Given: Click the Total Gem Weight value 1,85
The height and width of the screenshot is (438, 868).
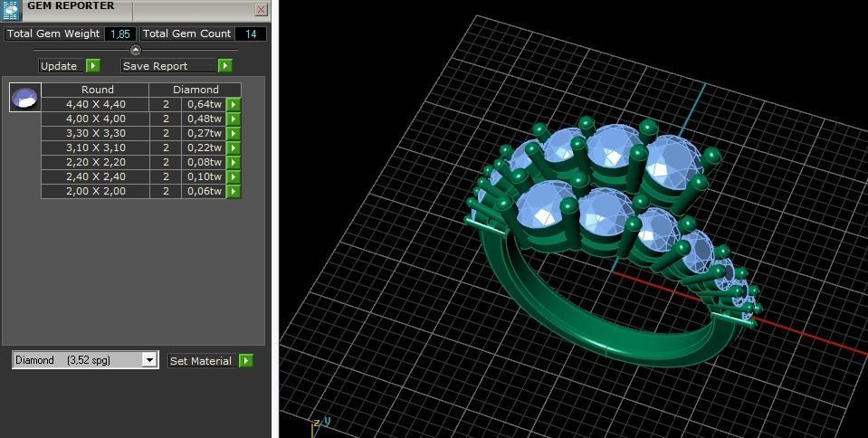Looking at the screenshot, I should coord(120,33).
